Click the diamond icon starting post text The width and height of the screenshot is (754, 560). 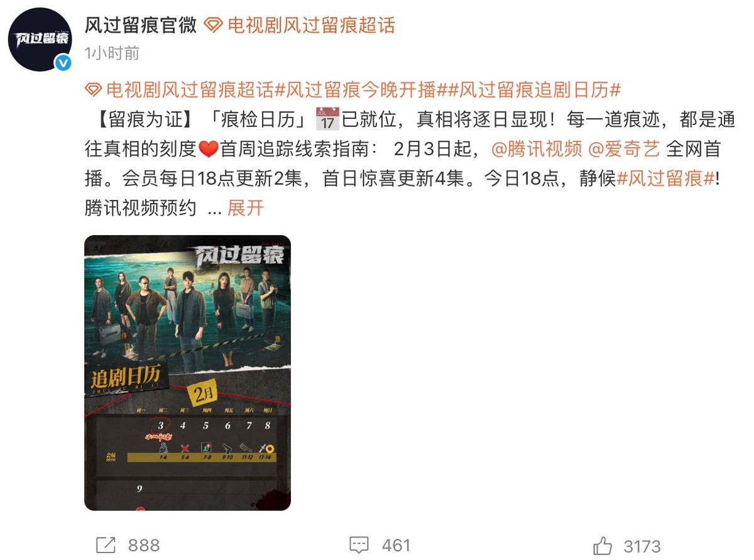(94, 90)
